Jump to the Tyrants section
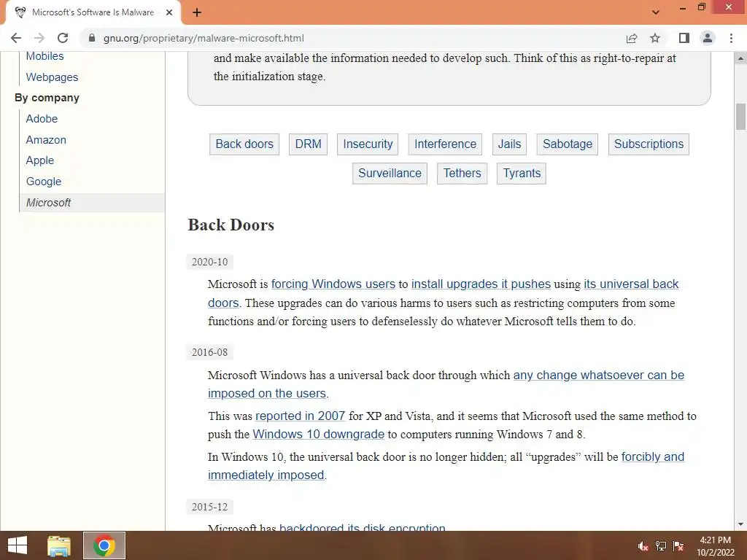747x560 pixels. [522, 174]
